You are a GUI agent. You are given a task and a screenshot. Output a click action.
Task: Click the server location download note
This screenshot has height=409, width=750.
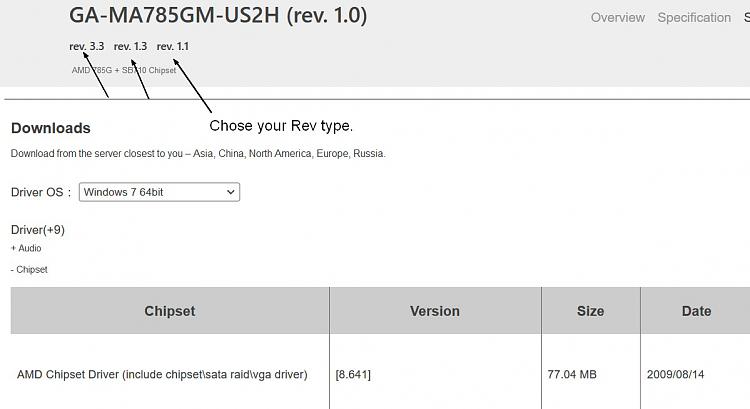[x=198, y=154]
